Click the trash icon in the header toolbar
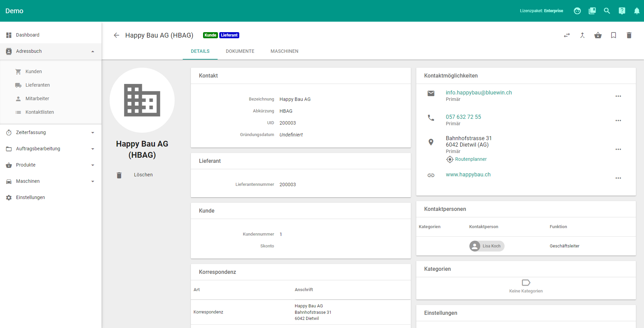The height and width of the screenshot is (328, 644). coord(629,35)
